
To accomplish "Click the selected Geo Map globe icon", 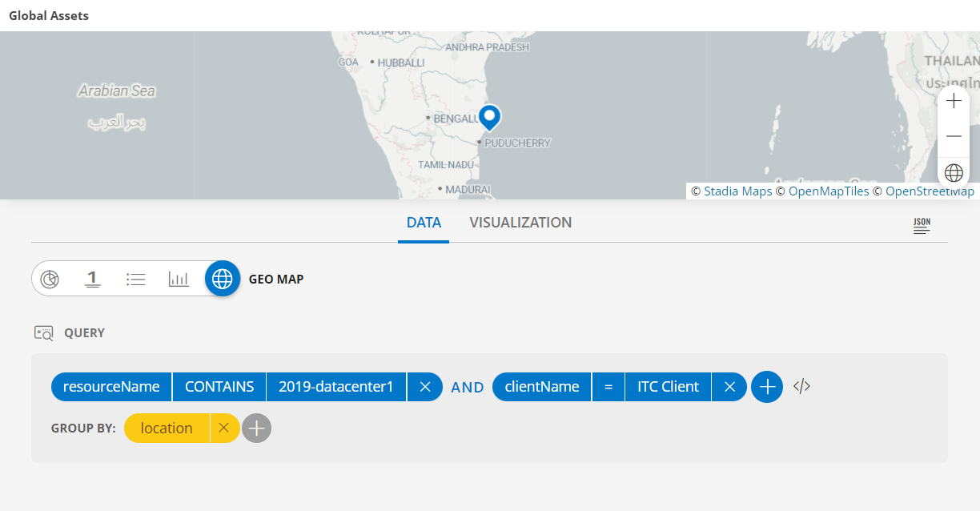I will click(222, 279).
